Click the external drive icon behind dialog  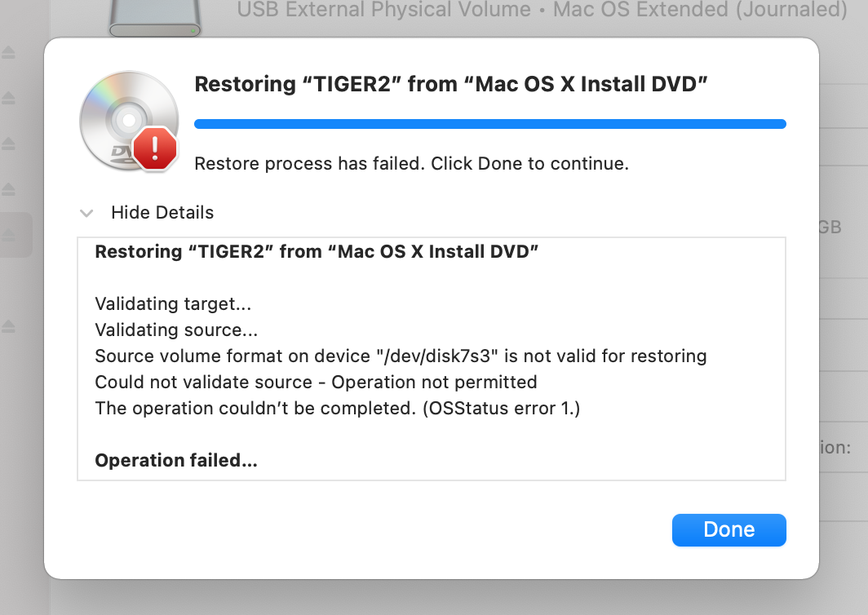155,18
